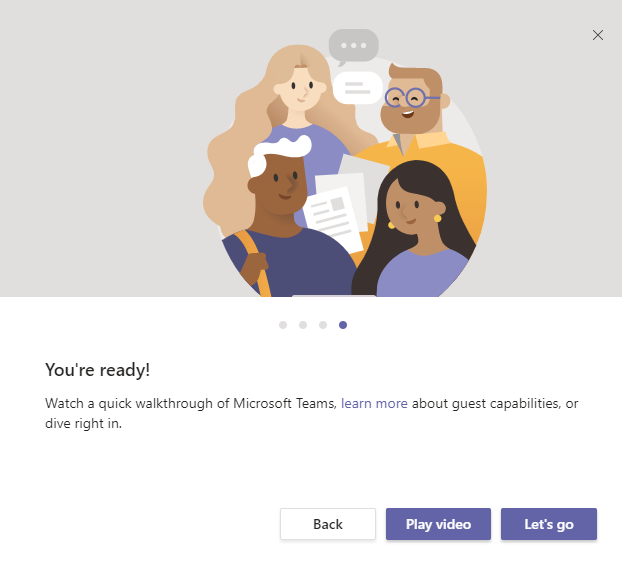Click the gray typing-dots chat bubble icon
The image size is (622, 567).
353,46
